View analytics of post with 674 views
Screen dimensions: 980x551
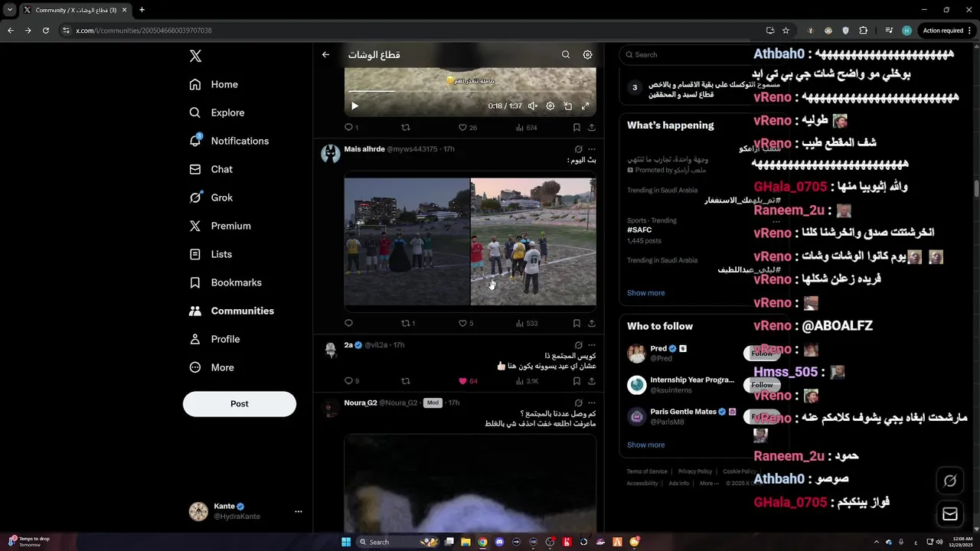point(527,128)
